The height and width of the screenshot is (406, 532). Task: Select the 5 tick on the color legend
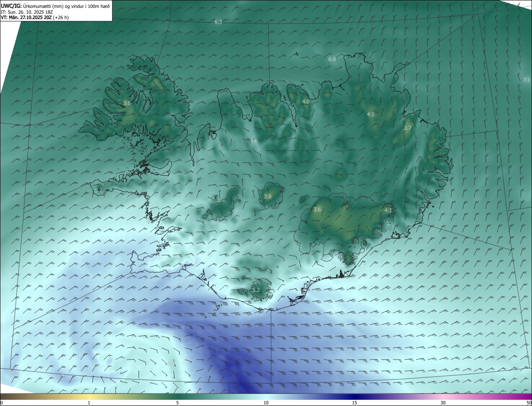(177, 403)
